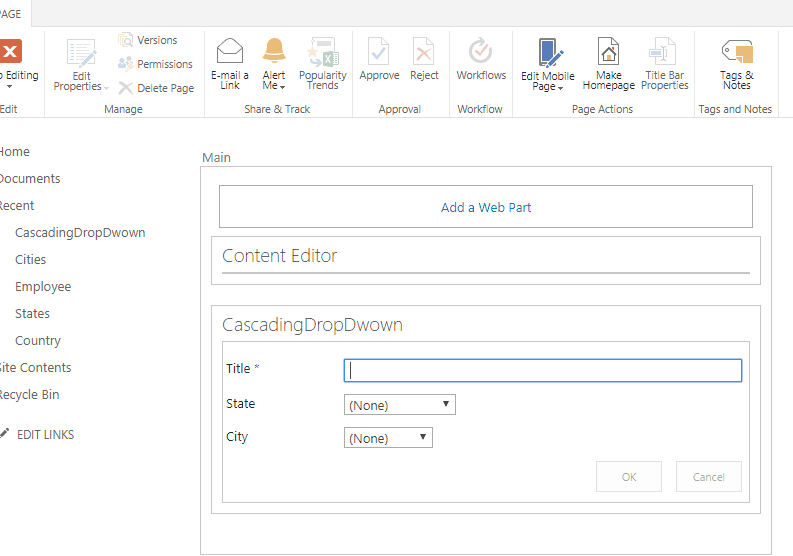Open the City dropdown showing (None)
The height and width of the screenshot is (556, 793).
click(x=388, y=438)
